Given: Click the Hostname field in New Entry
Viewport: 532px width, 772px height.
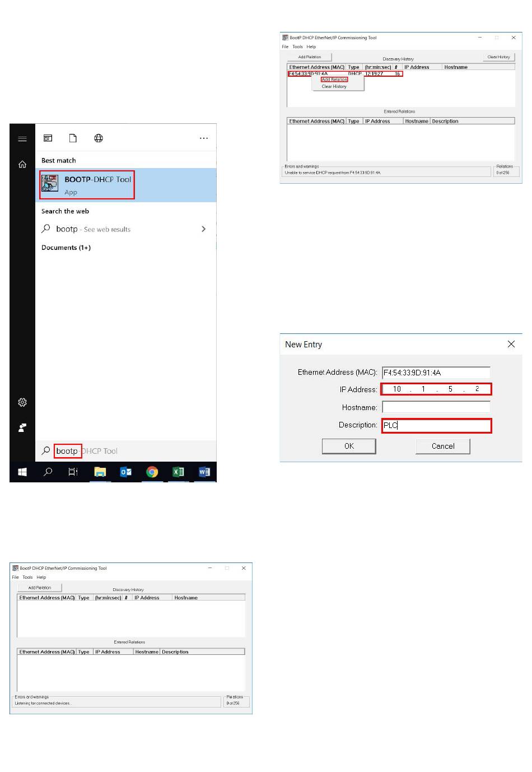Looking at the screenshot, I should pos(436,407).
